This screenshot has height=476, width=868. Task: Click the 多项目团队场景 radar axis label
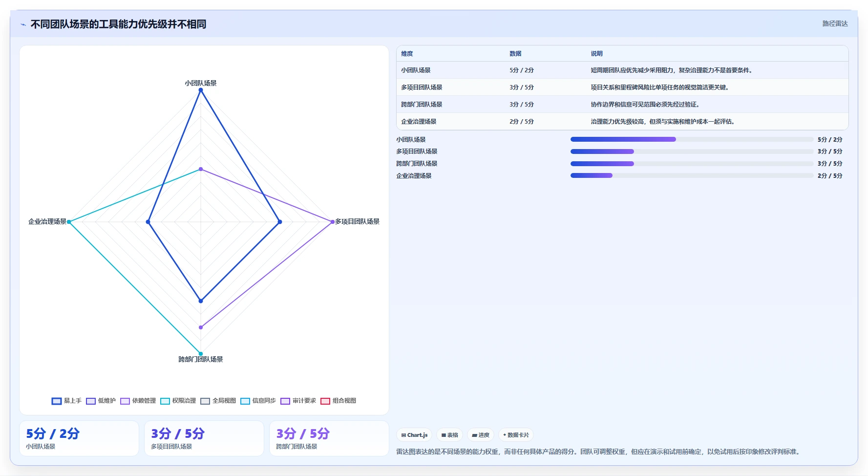pyautogui.click(x=357, y=221)
